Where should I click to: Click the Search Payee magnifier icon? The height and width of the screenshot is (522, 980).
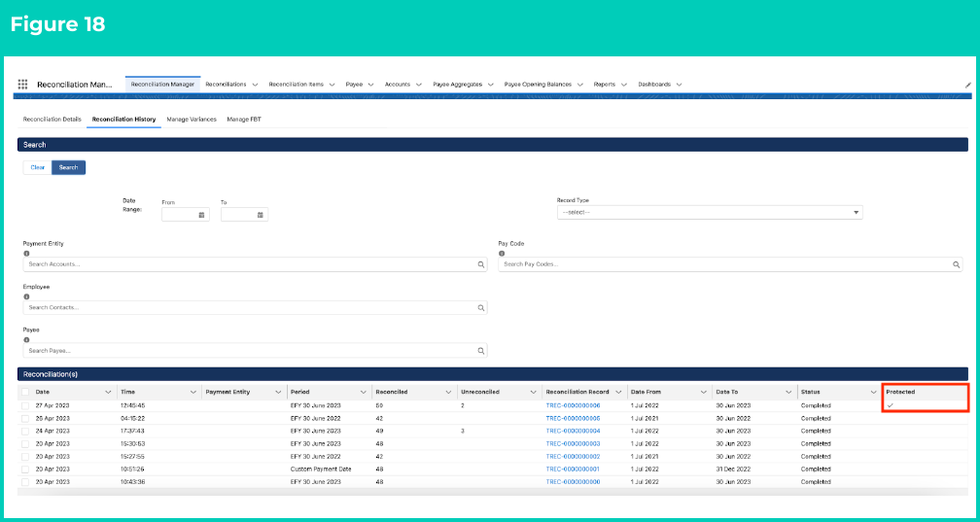pos(480,351)
